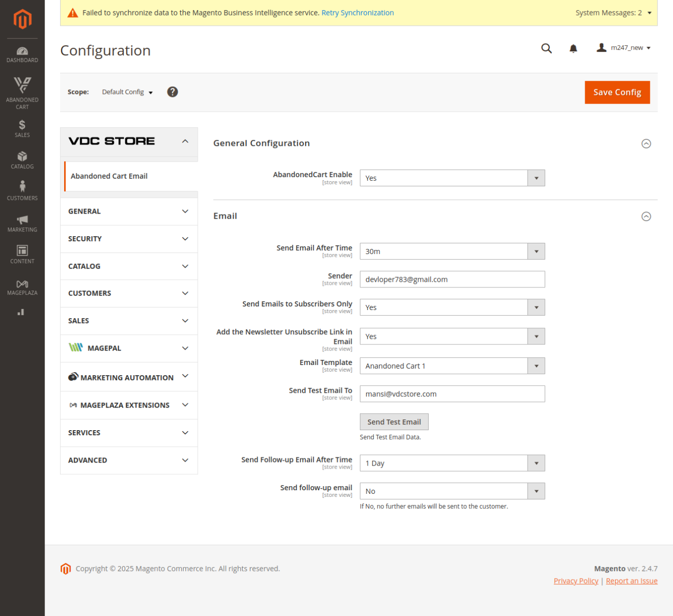
Task: Click the scope help question icon
Action: pos(172,92)
